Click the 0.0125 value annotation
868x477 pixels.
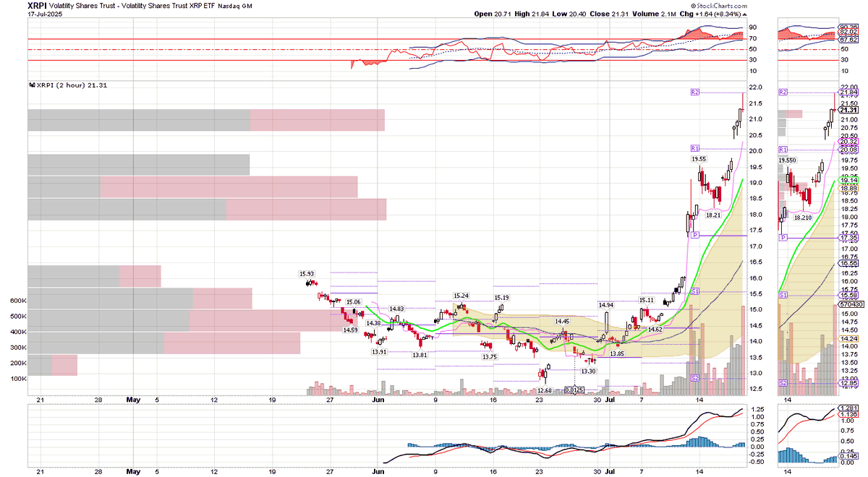(574, 391)
